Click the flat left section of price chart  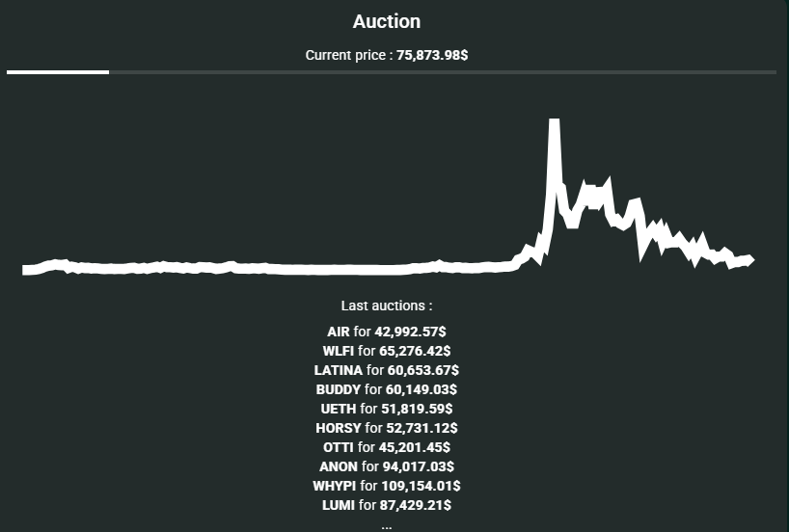(x=241, y=268)
